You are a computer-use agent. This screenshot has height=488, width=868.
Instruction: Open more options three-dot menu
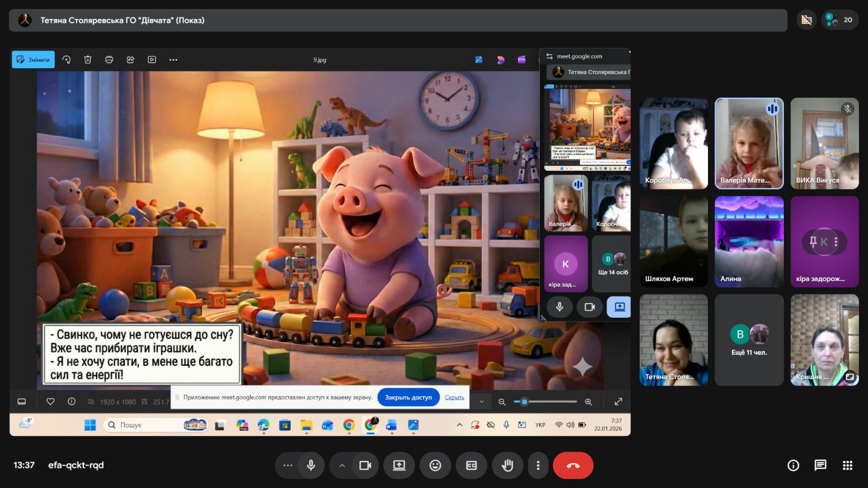(x=538, y=465)
